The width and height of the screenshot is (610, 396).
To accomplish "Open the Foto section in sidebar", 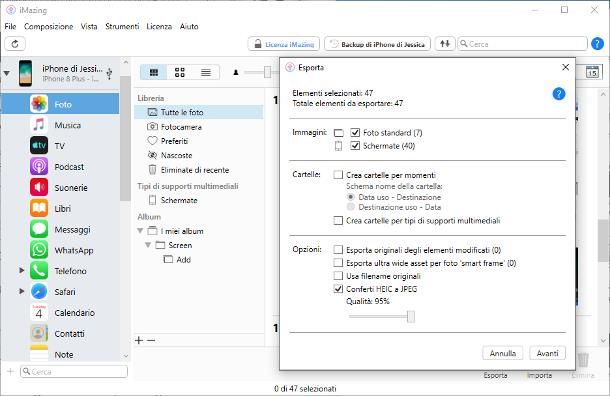I will click(x=60, y=104).
